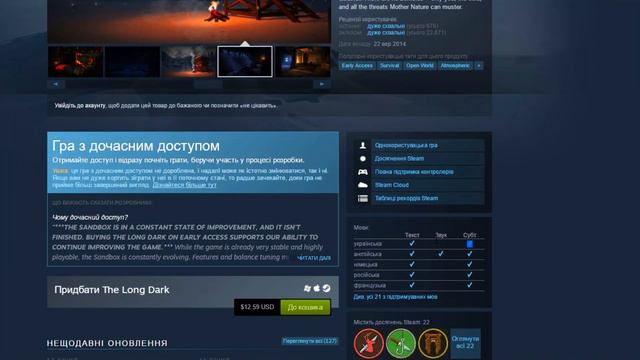
Task: Open the Atmospheric tag
Action: [x=455, y=66]
